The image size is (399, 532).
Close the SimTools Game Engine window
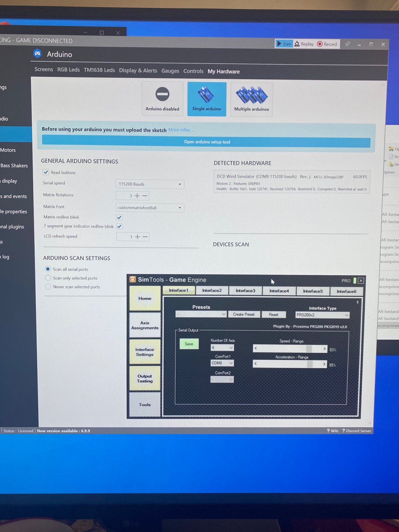pyautogui.click(x=361, y=281)
